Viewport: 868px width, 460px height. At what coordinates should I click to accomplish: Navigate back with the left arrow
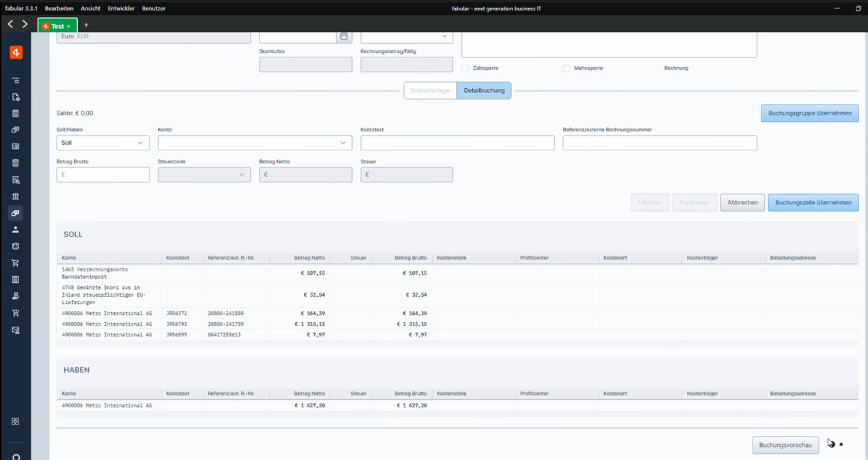[x=10, y=25]
